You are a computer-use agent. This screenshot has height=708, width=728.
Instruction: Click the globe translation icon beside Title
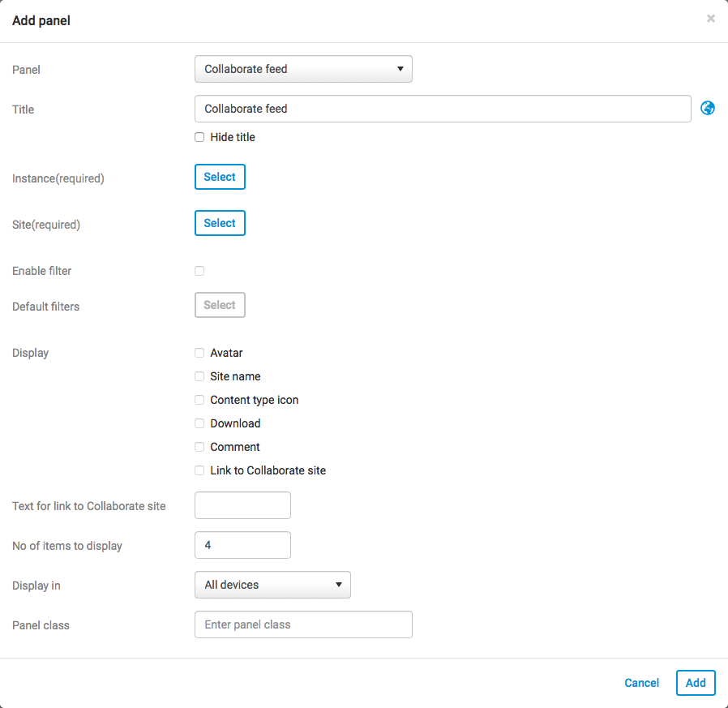click(x=708, y=108)
